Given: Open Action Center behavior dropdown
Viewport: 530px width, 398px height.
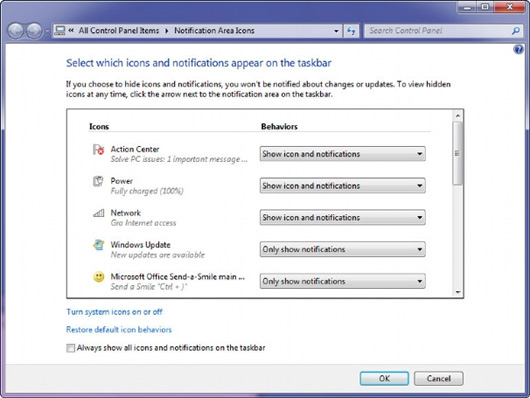Looking at the screenshot, I should [x=342, y=154].
